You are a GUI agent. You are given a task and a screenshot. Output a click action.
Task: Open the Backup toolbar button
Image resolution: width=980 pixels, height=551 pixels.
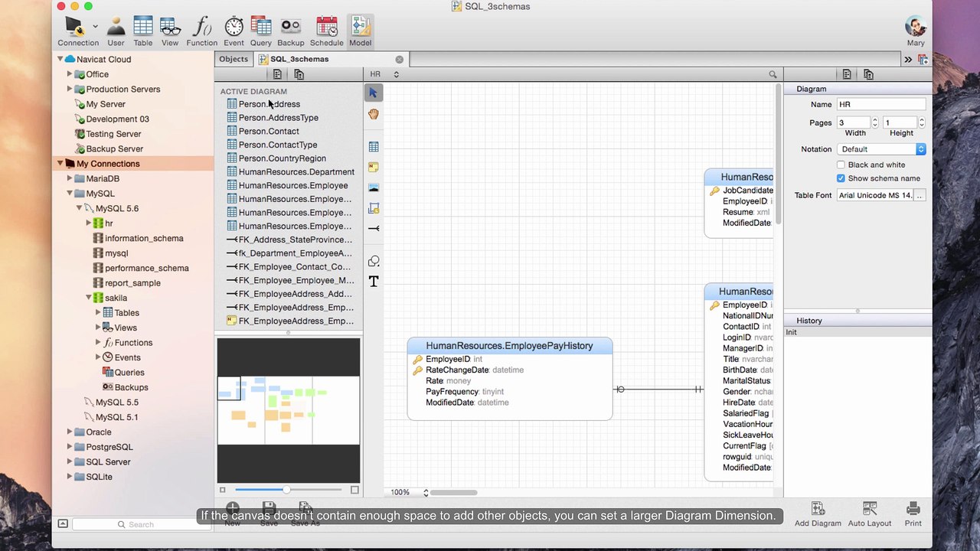click(x=290, y=32)
